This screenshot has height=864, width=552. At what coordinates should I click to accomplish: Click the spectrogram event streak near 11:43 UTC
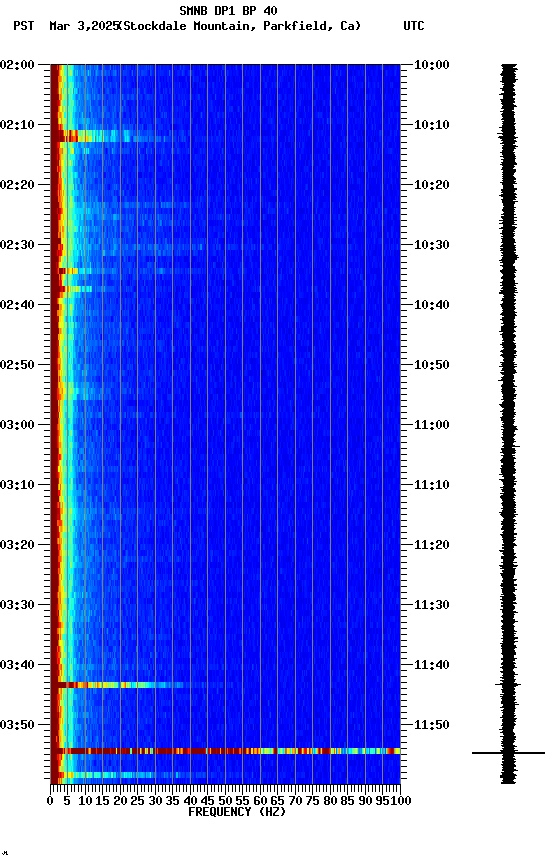tap(138, 685)
